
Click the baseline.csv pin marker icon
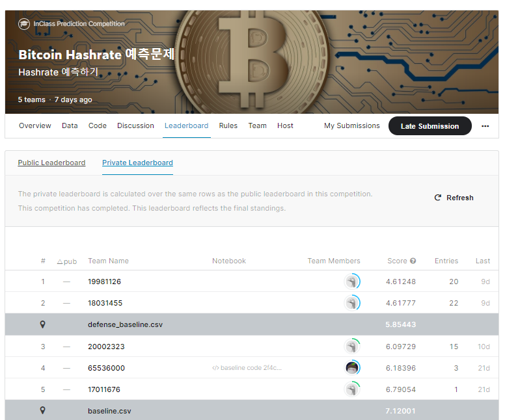coord(43,411)
